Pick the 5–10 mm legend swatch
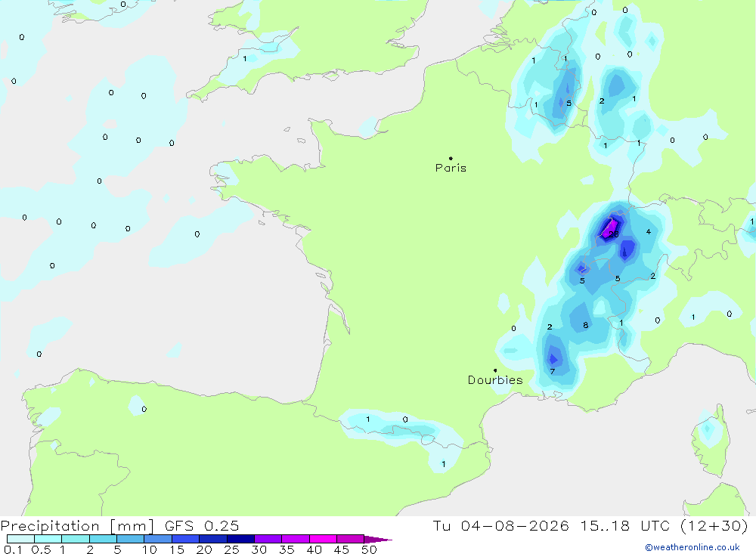Screen dimensions: 756x554 point(131,539)
